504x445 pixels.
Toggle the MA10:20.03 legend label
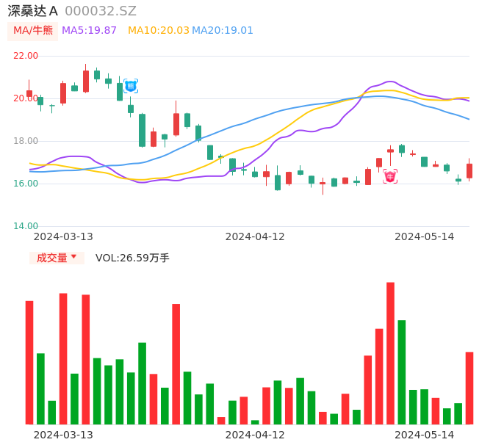click(159, 31)
